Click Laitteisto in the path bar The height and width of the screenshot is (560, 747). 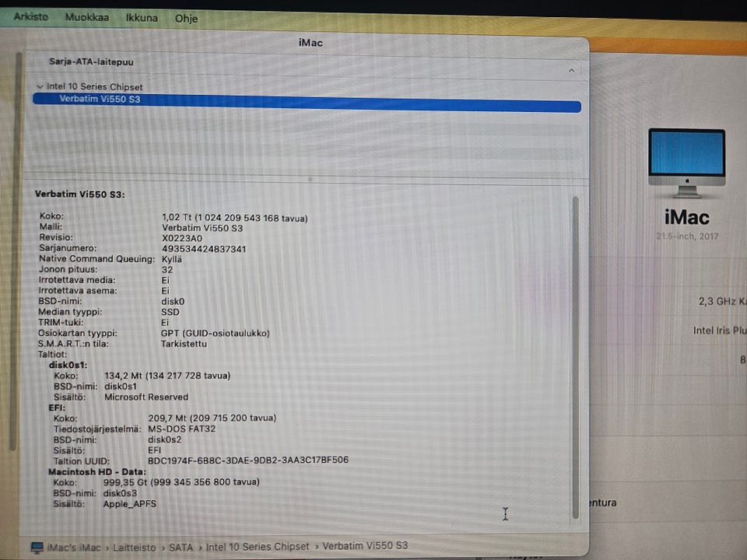click(135, 548)
